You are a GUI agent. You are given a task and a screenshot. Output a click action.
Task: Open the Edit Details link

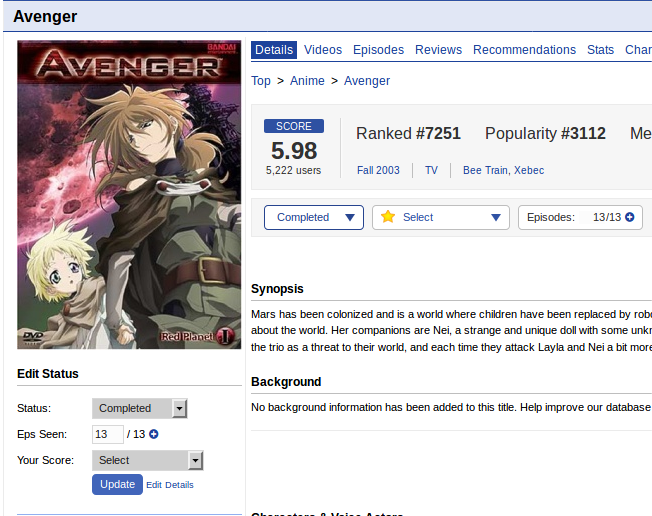[x=170, y=485]
